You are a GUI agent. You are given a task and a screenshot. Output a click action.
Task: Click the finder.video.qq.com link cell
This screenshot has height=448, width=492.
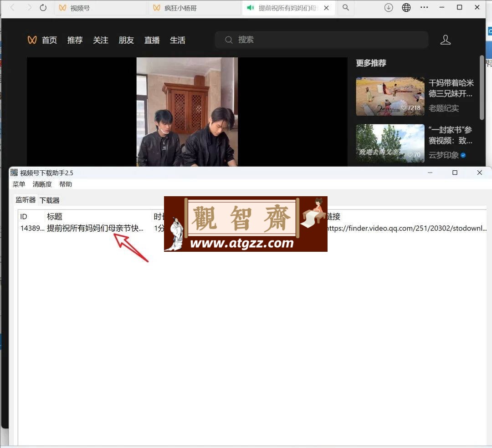coord(407,228)
